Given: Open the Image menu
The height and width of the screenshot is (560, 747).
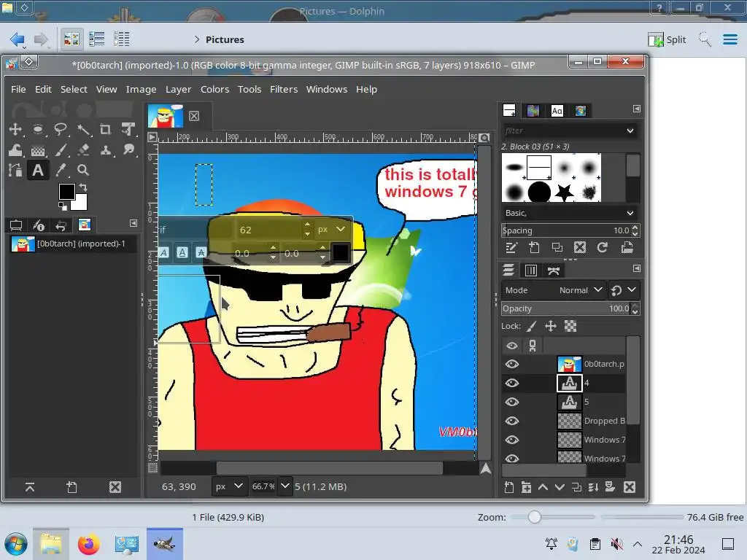Looking at the screenshot, I should [x=141, y=89].
